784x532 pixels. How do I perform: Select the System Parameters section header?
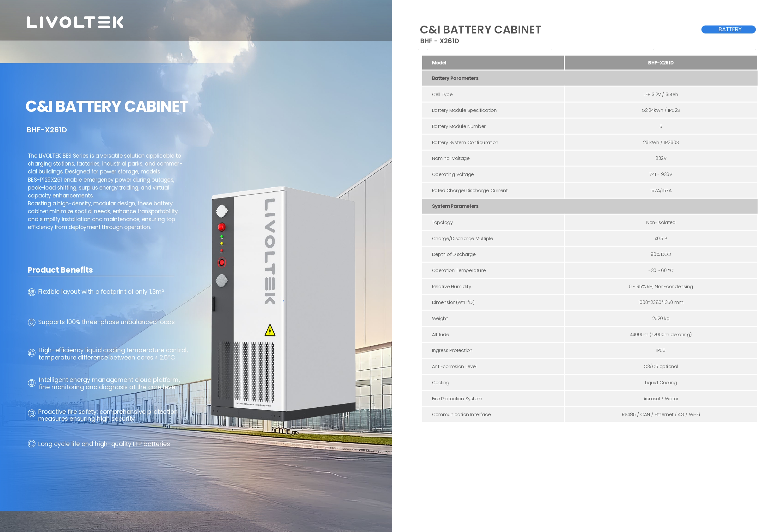pos(455,206)
